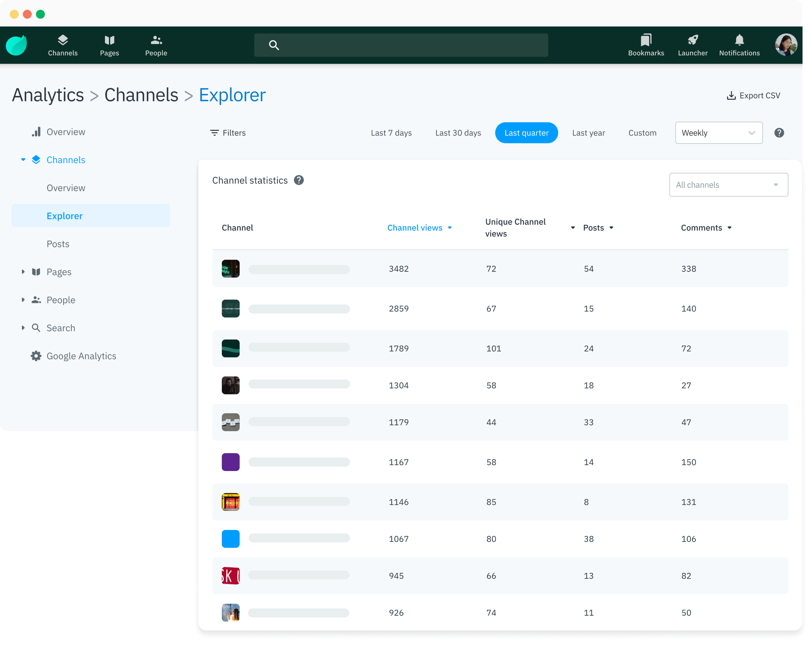Screen dimensions: 812x645
Task: Click the Channel column header
Action: pos(237,228)
